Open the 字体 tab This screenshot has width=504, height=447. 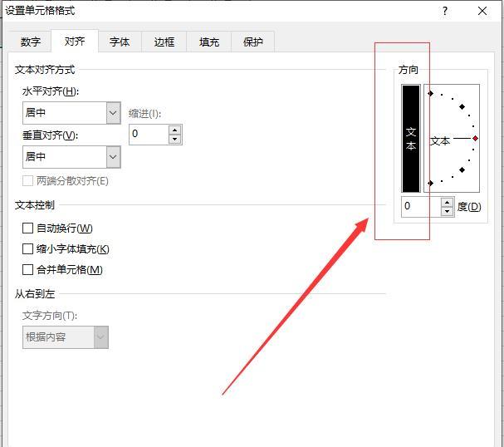(120, 42)
